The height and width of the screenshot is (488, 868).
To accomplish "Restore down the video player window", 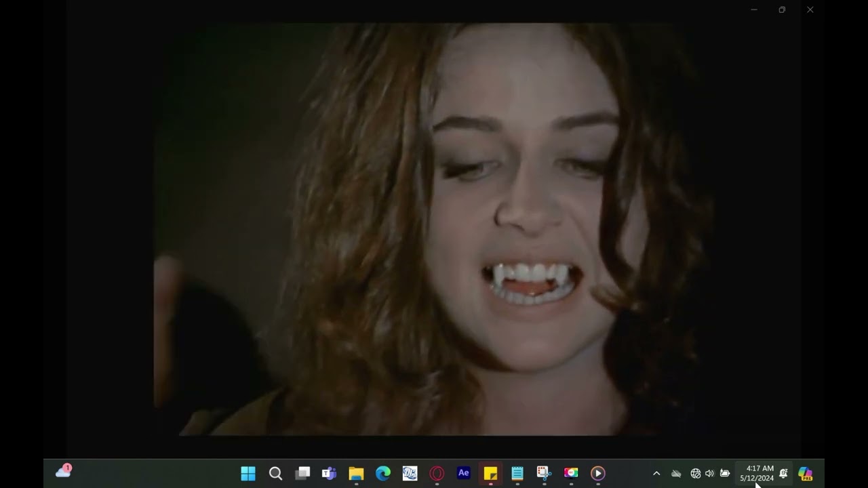I will coord(782,9).
